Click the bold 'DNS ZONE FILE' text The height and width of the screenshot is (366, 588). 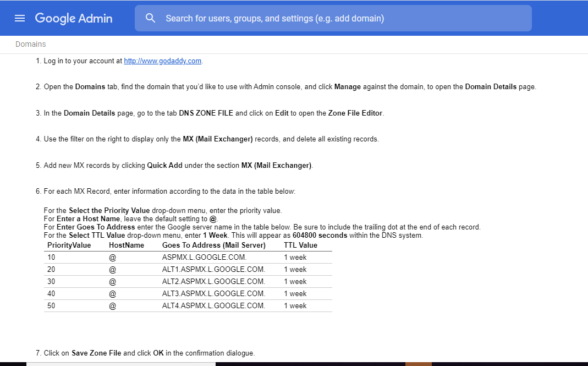pos(206,113)
